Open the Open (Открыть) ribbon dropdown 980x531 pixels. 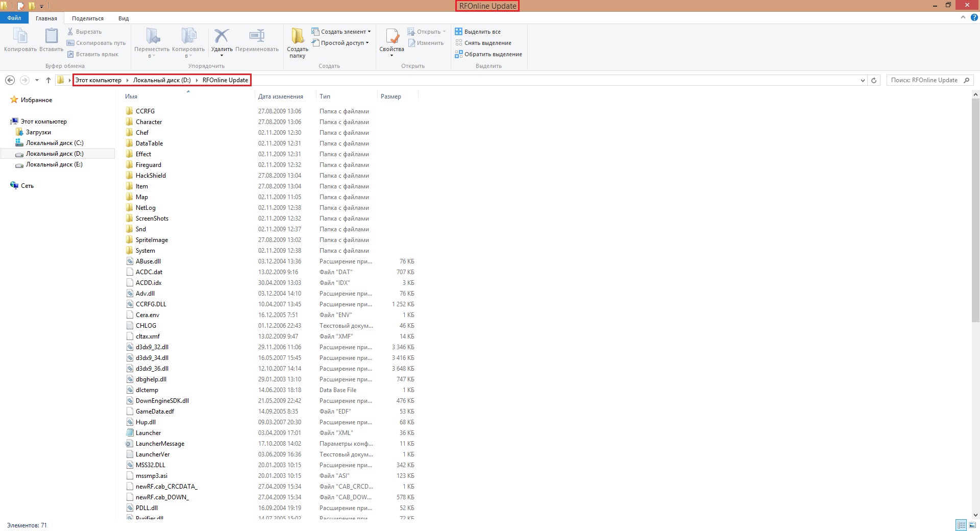pos(427,32)
